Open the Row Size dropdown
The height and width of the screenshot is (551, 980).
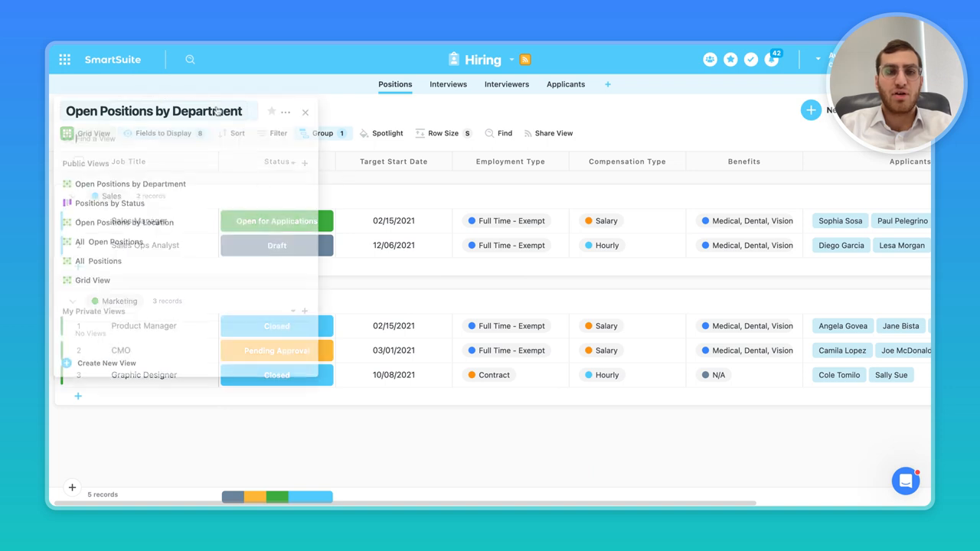click(x=443, y=133)
